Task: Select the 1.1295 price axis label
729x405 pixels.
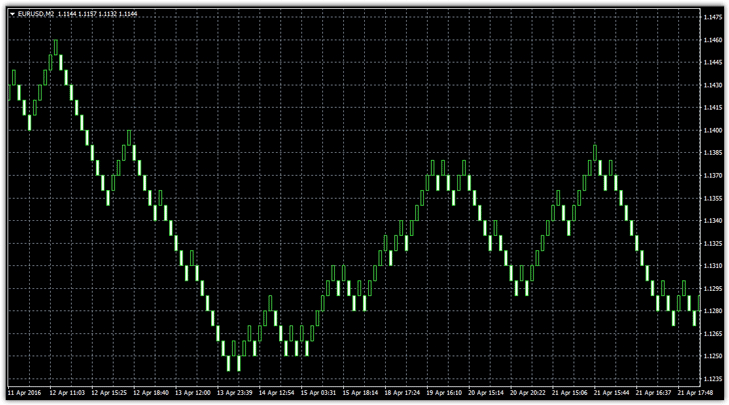Action: [712, 288]
